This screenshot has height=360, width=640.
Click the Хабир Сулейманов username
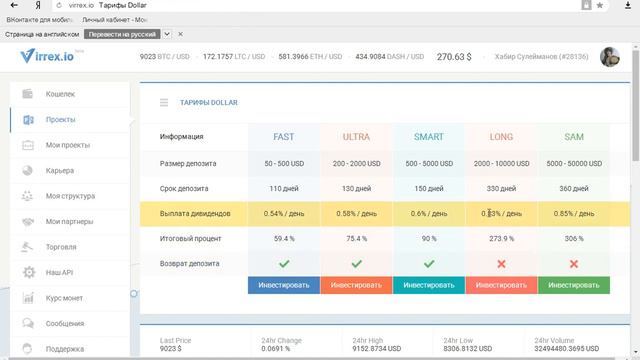pyautogui.click(x=541, y=57)
